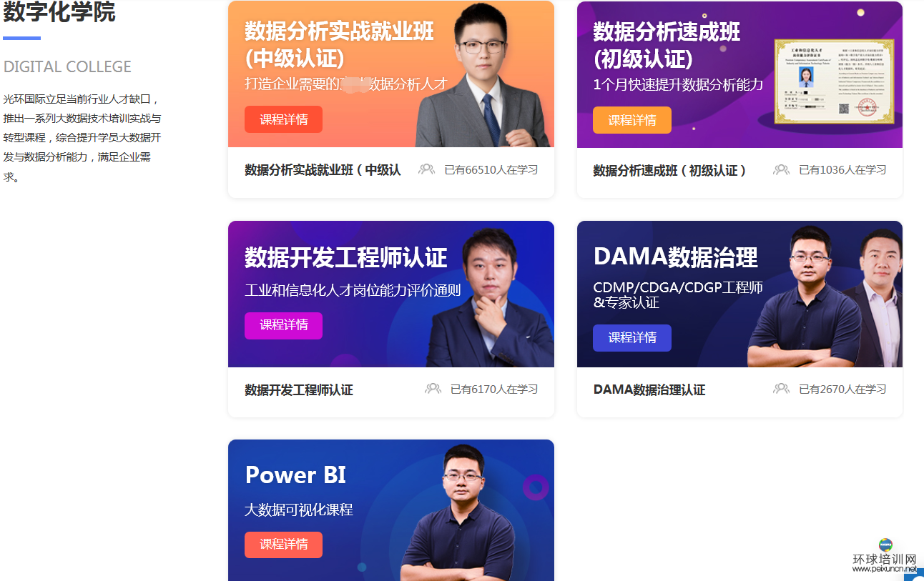Screen dimensions: 924x581
Task: Click the 环球培训网 globe logo icon
Action: coord(885,545)
